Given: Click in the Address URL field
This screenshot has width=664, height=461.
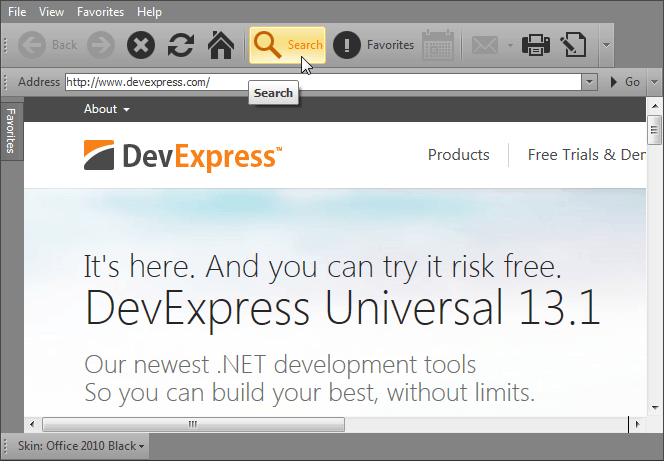Looking at the screenshot, I should coord(323,82).
